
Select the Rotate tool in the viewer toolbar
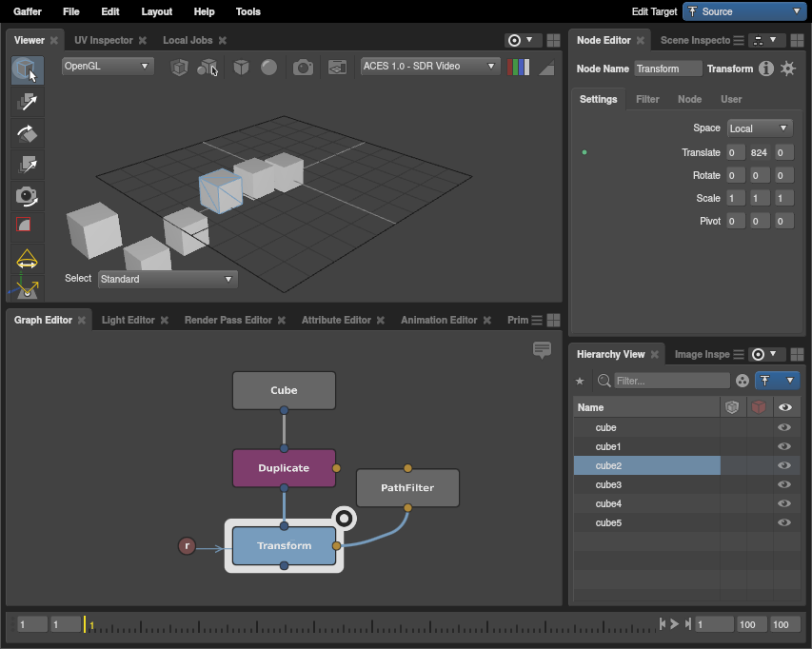27,133
